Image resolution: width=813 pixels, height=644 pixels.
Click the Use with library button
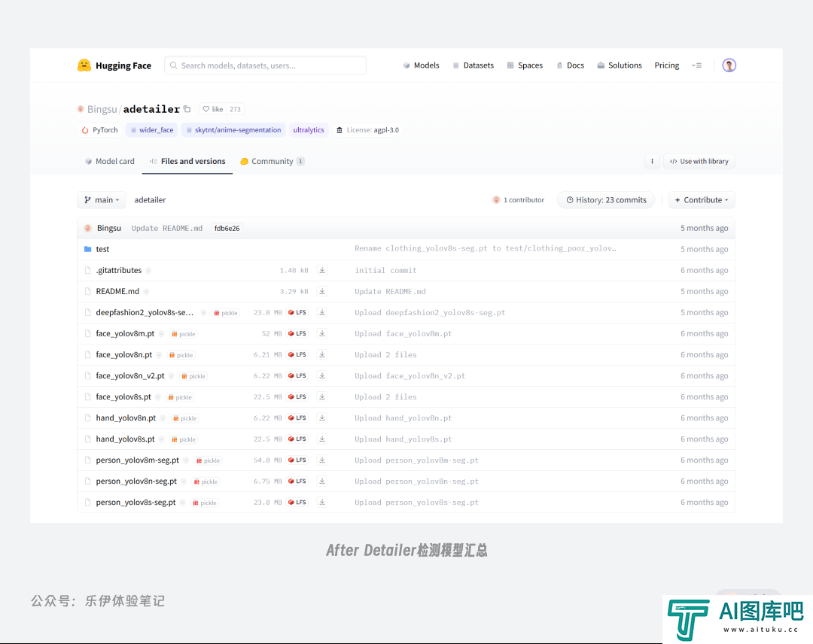699,161
